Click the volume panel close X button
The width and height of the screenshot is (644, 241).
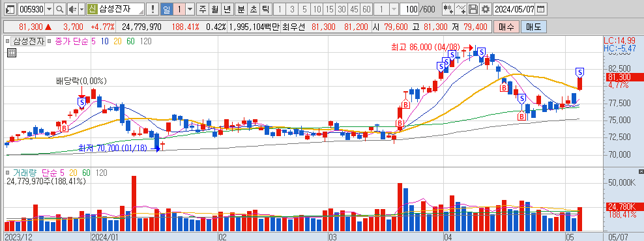click(641, 171)
